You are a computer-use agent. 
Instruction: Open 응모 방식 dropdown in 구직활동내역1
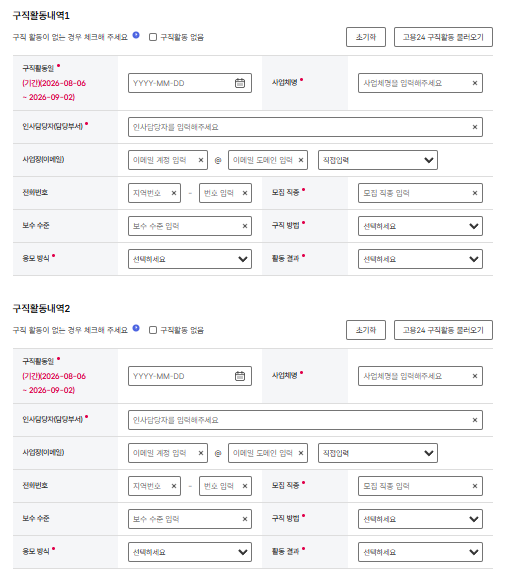click(x=190, y=259)
